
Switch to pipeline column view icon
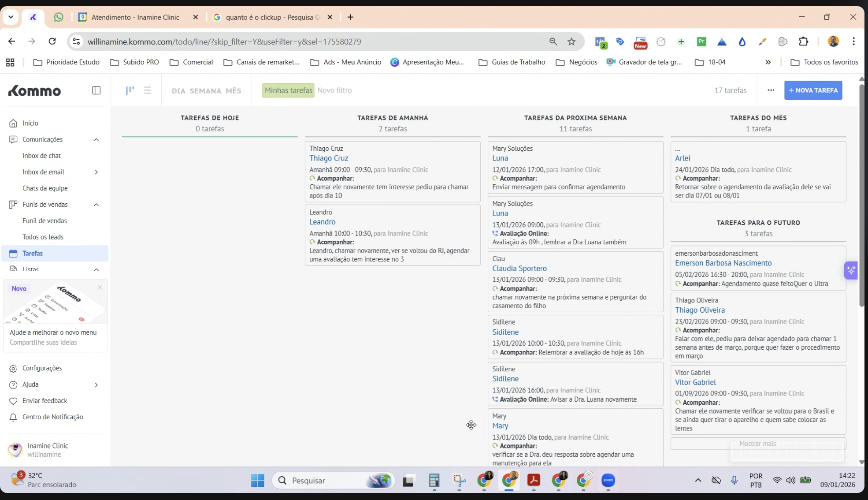[130, 90]
